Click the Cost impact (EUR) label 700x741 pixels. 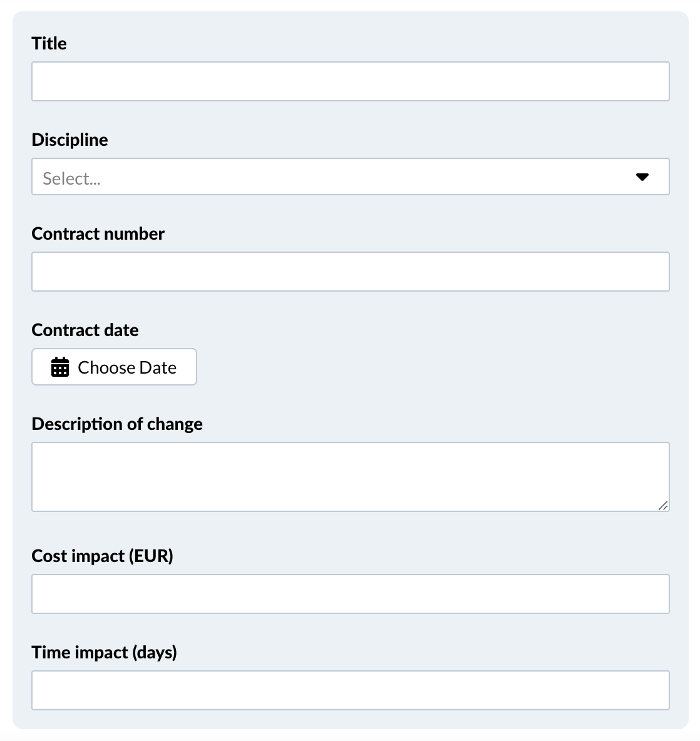click(x=102, y=556)
